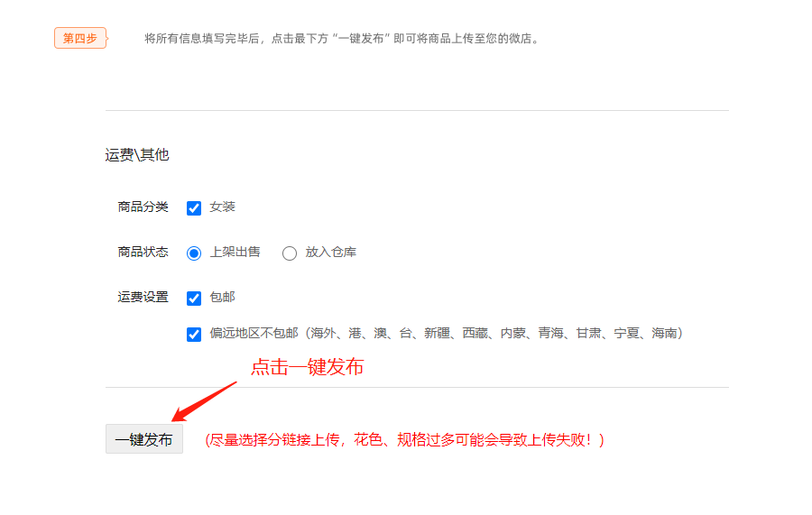Uncheck the 女装 category checkbox
This screenshot has width=812, height=515.
pos(194,208)
